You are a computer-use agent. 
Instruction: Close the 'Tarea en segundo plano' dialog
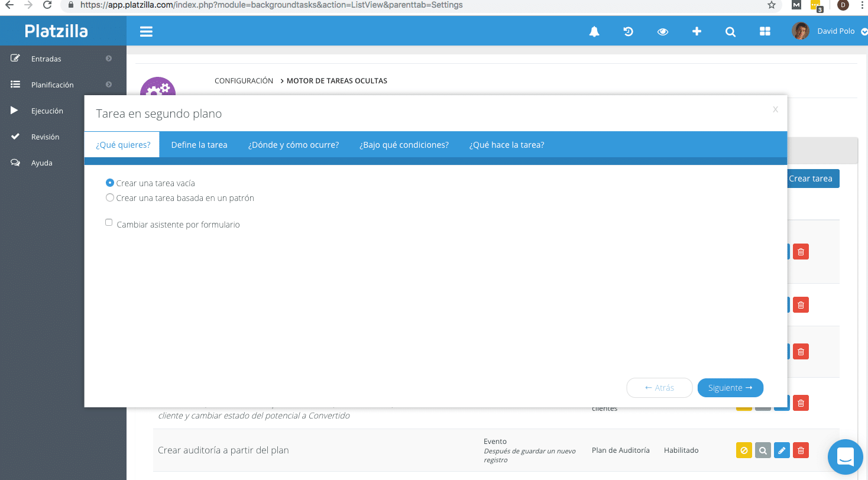tap(775, 109)
